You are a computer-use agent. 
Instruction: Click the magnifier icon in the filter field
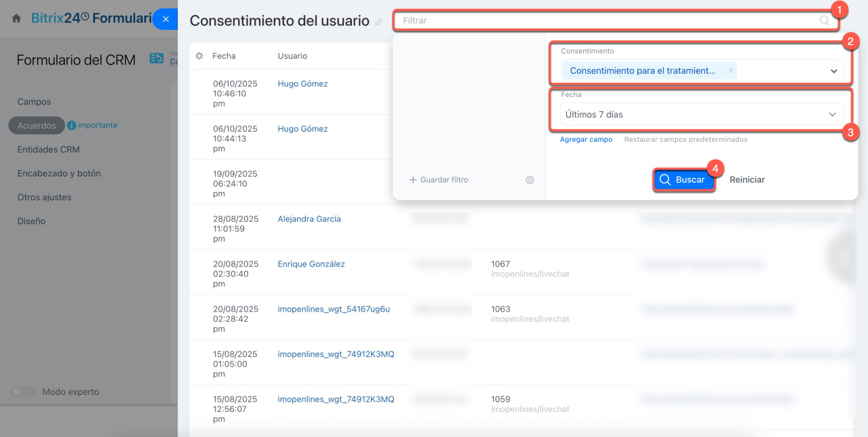pyautogui.click(x=825, y=20)
